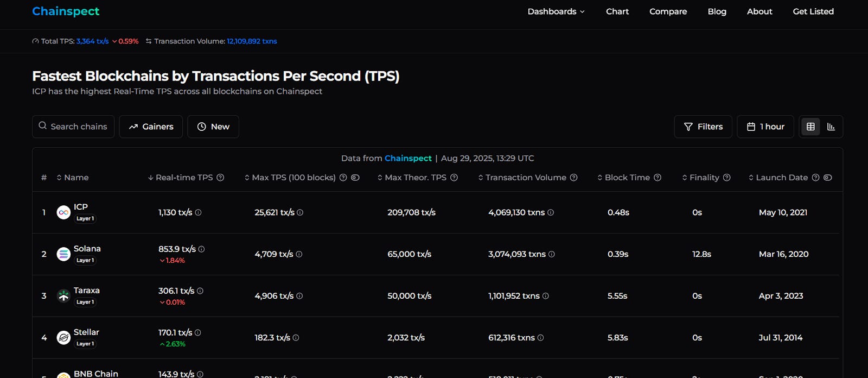Viewport: 868px width, 378px height.
Task: Show info icon next to 4,069,130 txns
Action: (x=551, y=212)
